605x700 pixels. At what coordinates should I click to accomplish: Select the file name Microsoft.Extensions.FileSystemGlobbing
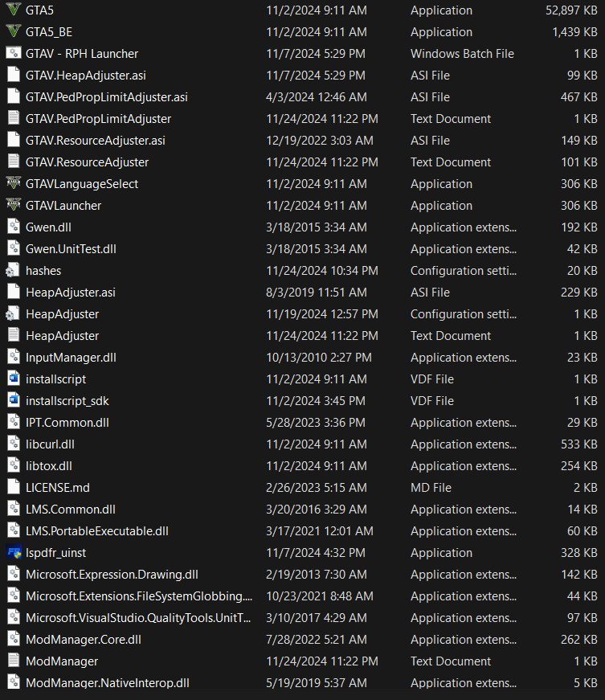[x=139, y=596]
